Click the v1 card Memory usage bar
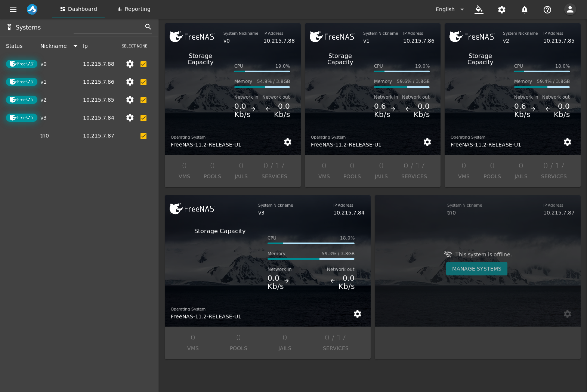Screen dimensions: 587x392 pyautogui.click(x=402, y=87)
